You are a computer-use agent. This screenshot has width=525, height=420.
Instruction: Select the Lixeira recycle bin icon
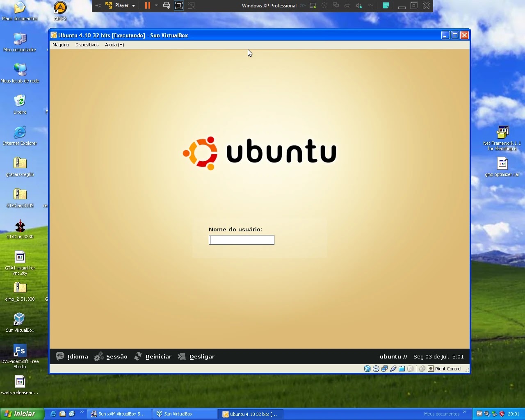point(20,105)
